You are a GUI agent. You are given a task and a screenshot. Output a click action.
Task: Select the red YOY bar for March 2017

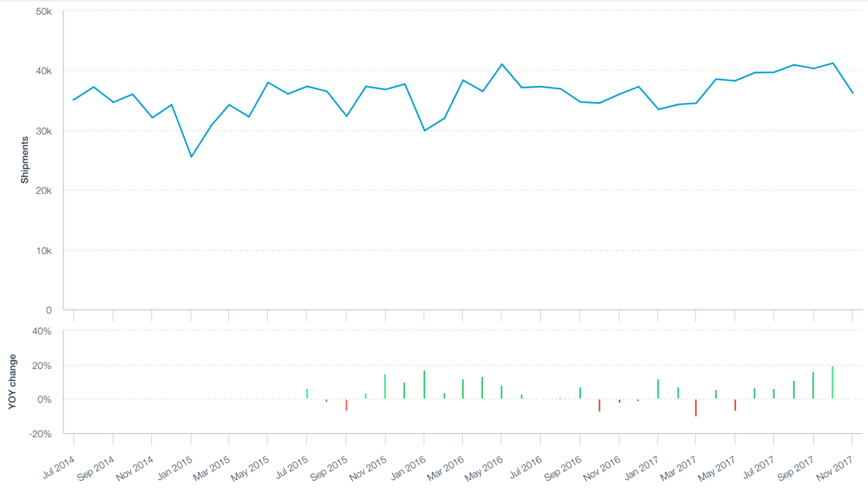[696, 407]
